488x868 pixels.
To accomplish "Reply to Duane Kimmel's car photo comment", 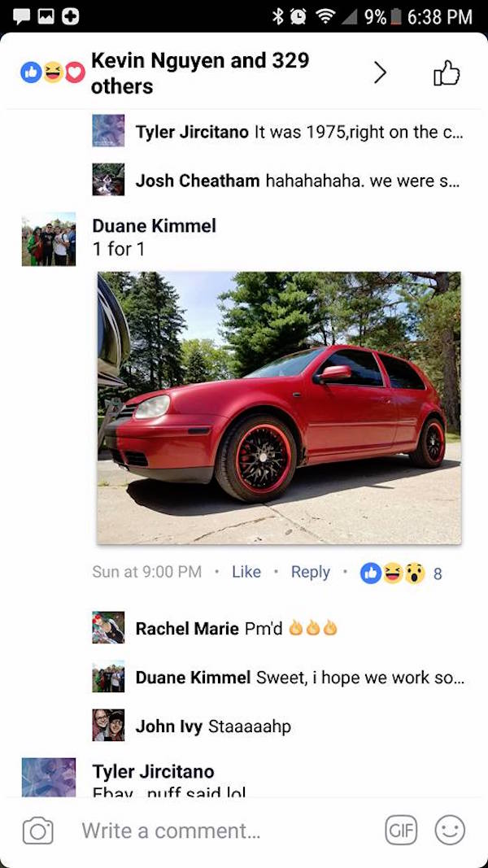I will pos(311,572).
